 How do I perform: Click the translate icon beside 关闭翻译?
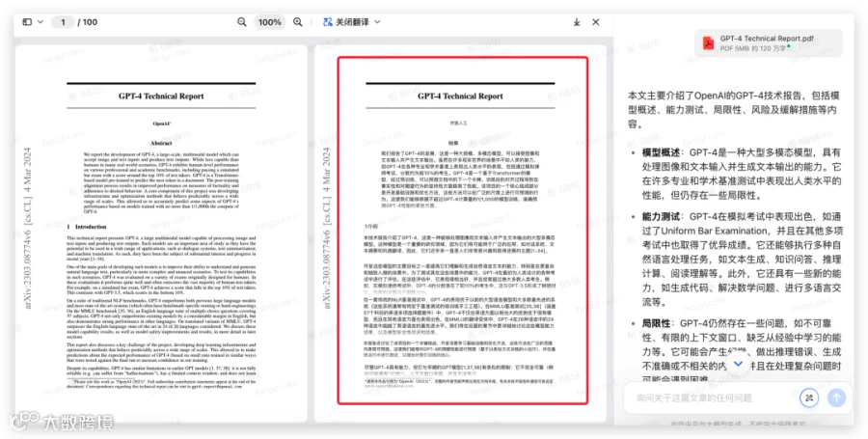click(328, 22)
